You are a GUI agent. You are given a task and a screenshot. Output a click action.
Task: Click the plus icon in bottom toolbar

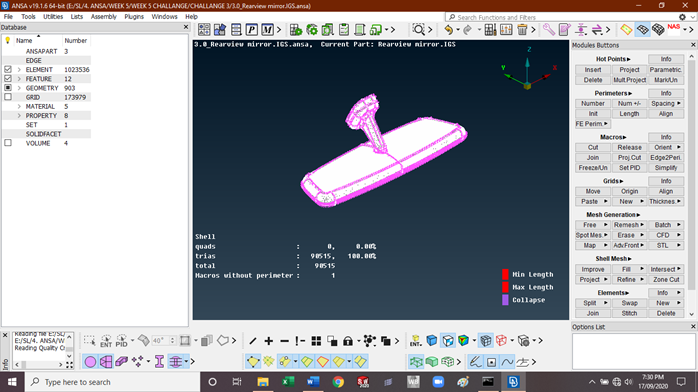click(268, 341)
